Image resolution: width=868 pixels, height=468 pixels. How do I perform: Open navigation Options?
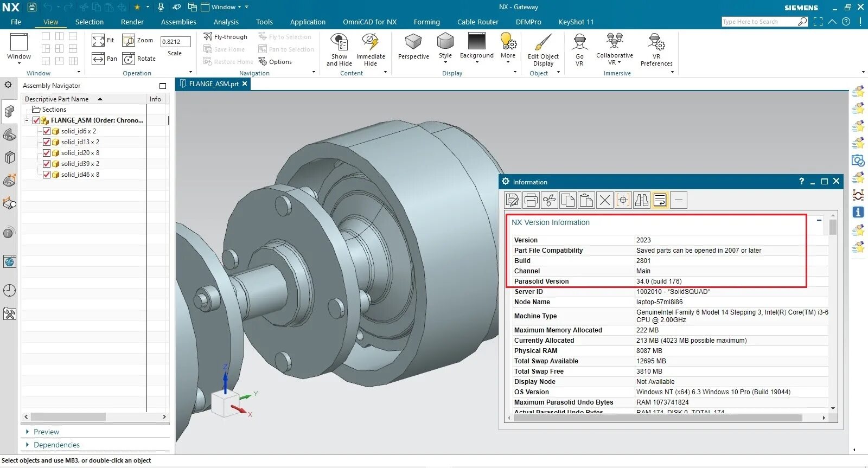275,62
